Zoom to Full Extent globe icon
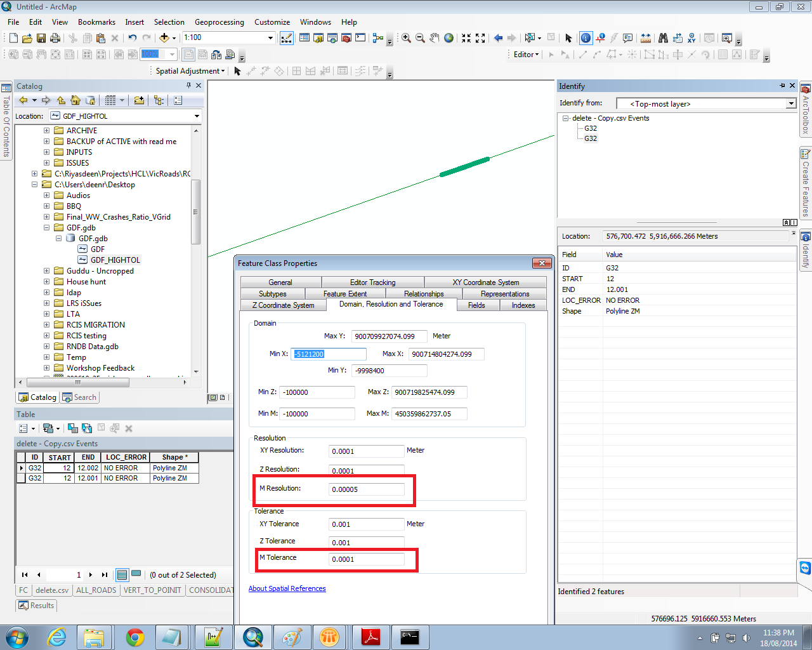Image resolution: width=812 pixels, height=650 pixels. point(449,38)
